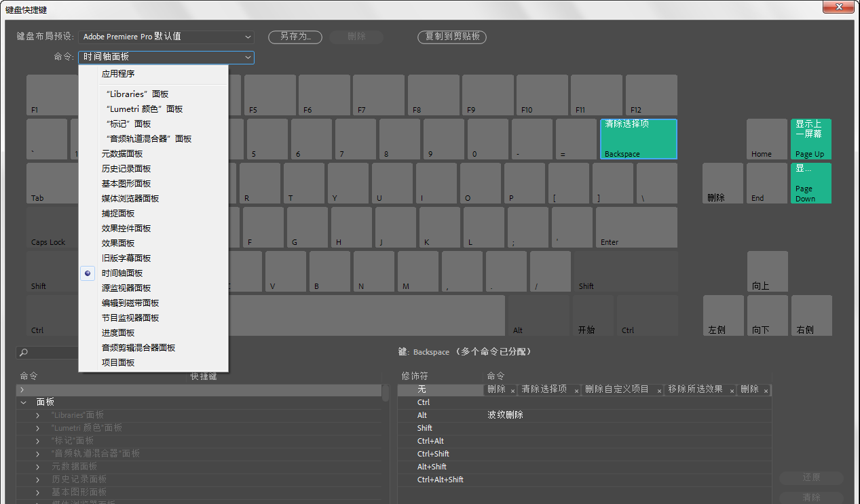860x504 pixels.
Task: Expand the "Libraries"面板 tree row
Action: tap(38, 414)
